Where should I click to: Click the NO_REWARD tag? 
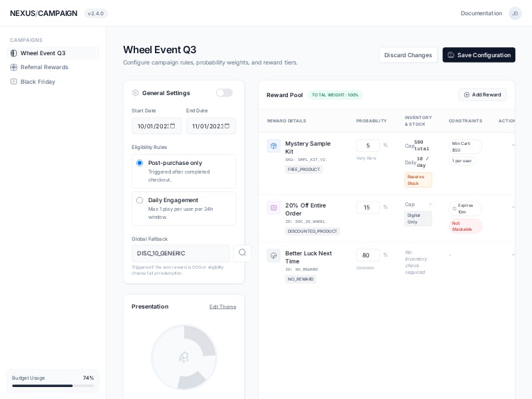[x=301, y=279]
